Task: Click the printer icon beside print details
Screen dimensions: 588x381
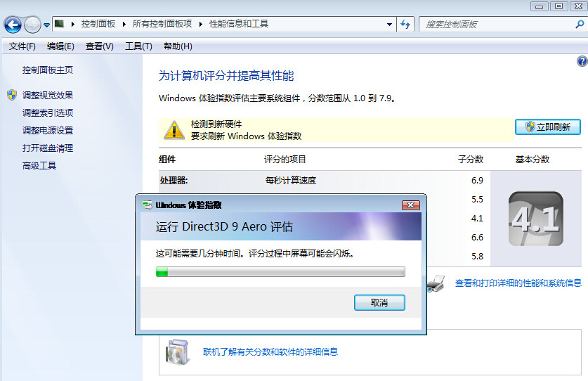Action: point(436,283)
